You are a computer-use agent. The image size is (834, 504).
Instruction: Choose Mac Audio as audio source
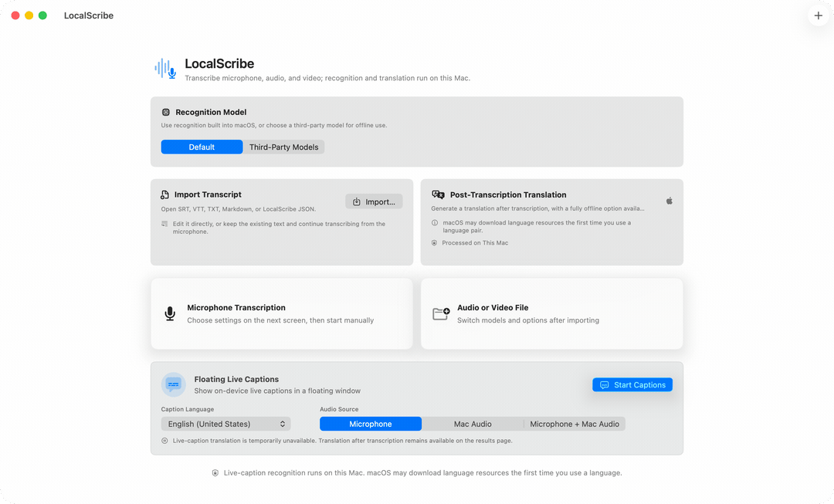tap(473, 424)
